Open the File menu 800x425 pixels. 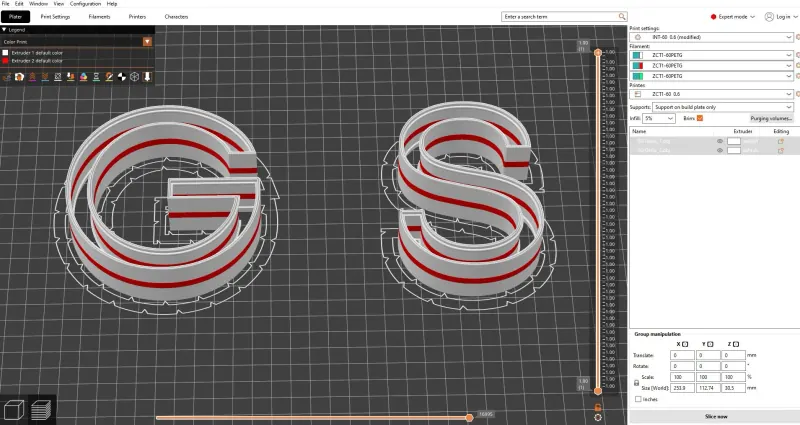click(6, 4)
